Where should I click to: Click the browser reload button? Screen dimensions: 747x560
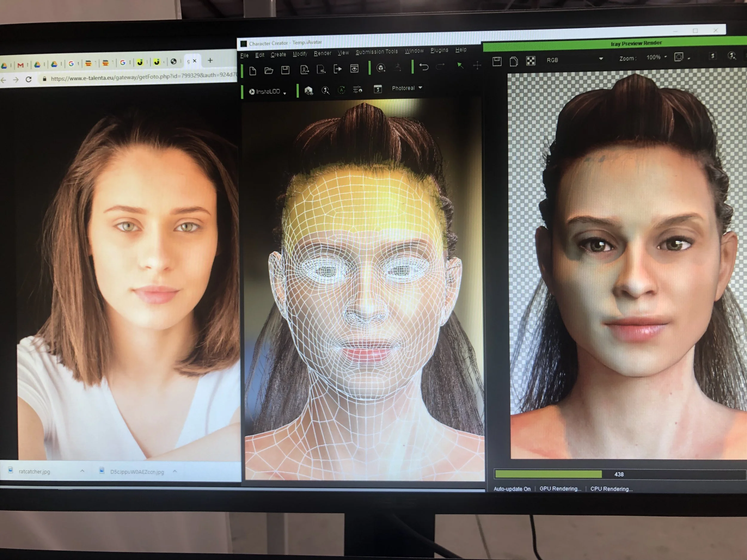point(29,79)
